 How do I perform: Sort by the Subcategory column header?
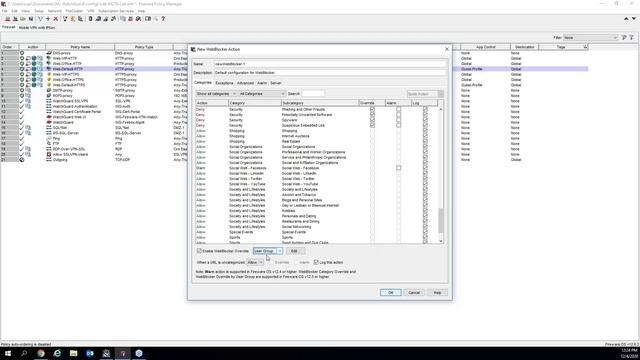coord(320,103)
